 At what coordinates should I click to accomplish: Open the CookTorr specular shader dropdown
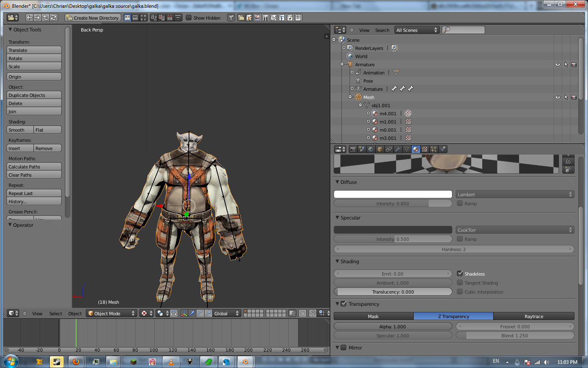[x=515, y=230]
